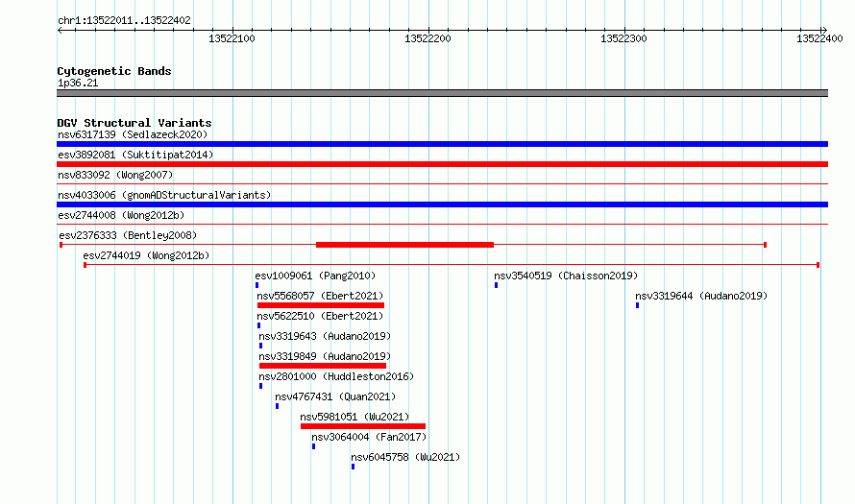Select the blue marker under nsv5622510
The width and height of the screenshot is (855, 504).
(259, 325)
